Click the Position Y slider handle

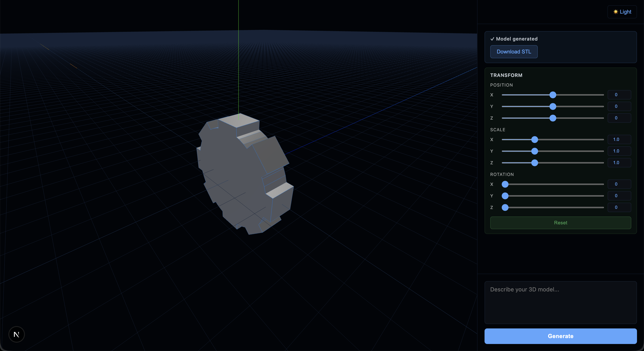552,106
